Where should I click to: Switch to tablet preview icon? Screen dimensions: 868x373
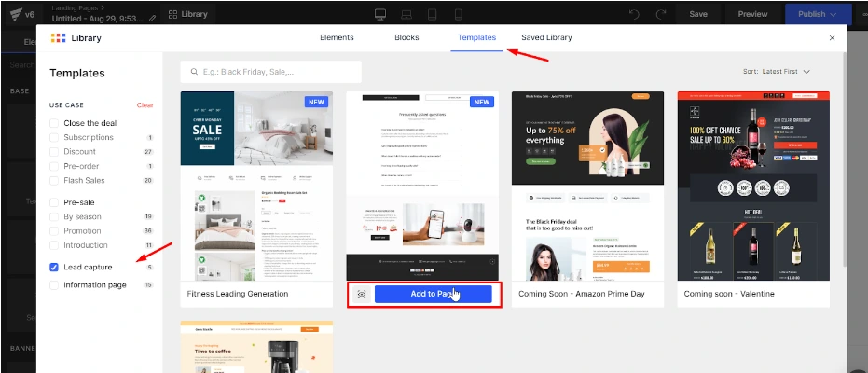pyautogui.click(x=431, y=14)
